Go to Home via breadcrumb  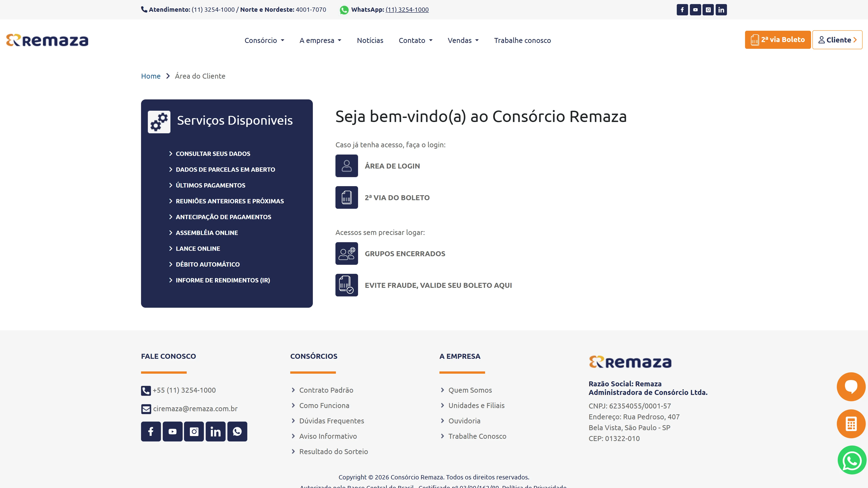151,76
